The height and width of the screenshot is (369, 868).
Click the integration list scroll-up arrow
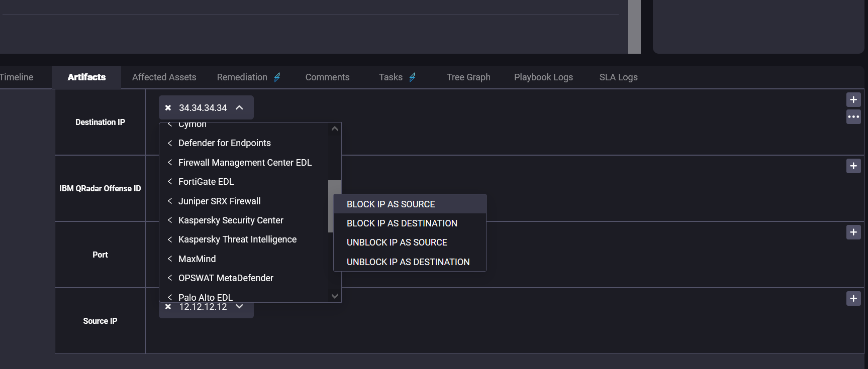point(335,129)
